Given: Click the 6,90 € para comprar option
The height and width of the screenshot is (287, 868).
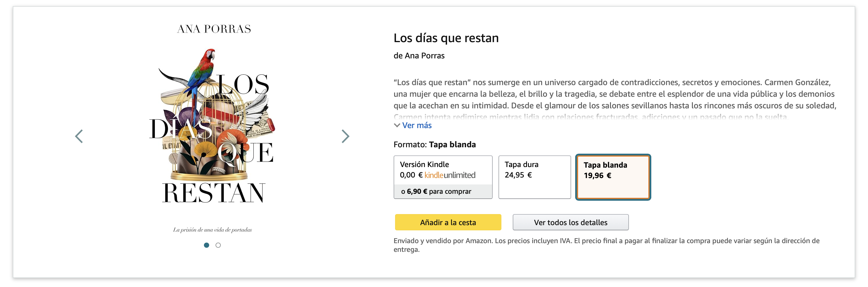Looking at the screenshot, I should pos(439,191).
